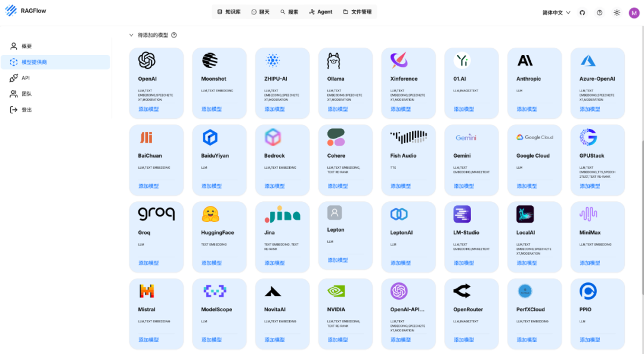Switch to the 知识库 tab
Screen dimensions: 644x354
pyautogui.click(x=229, y=12)
